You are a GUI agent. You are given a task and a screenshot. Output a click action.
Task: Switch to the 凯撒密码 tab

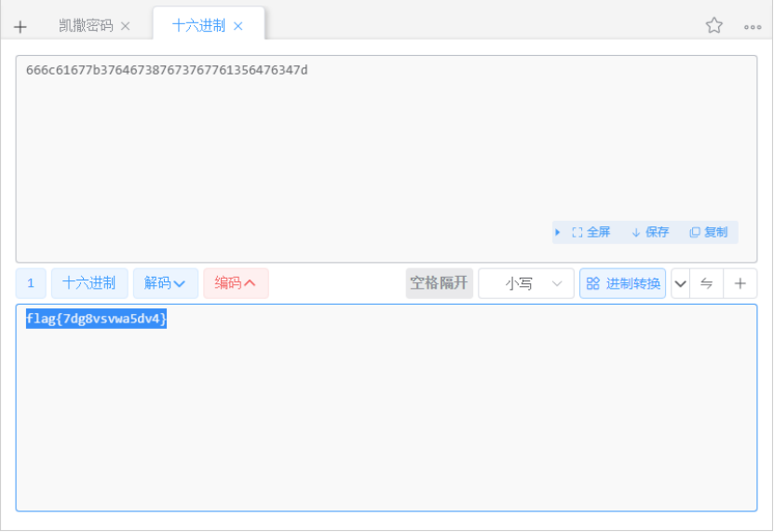pos(86,26)
